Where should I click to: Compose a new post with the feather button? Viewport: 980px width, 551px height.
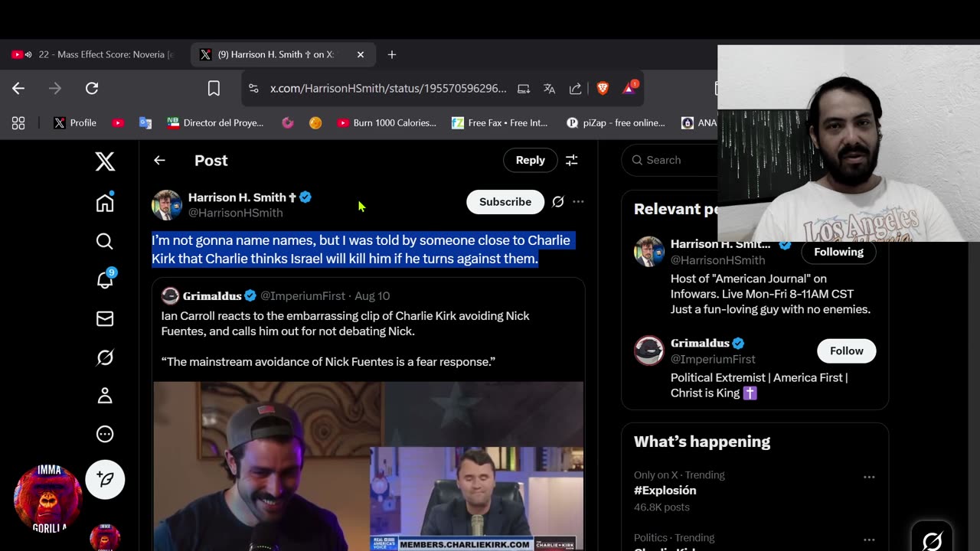105,479
